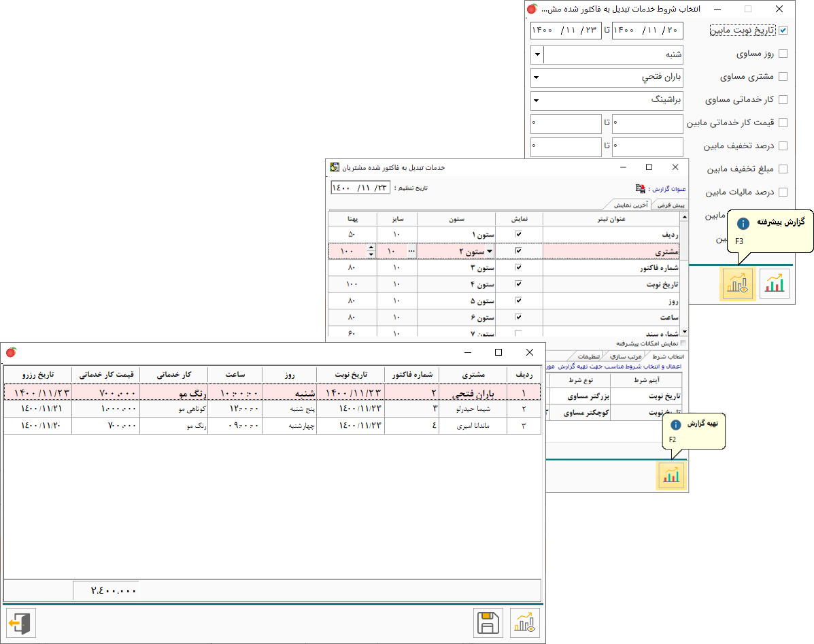Switch to تنظیمات tab

coord(588,356)
